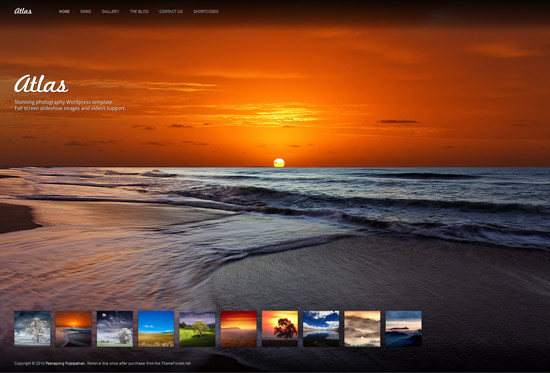This screenshot has height=373, width=550.
Task: Click the small Atlas logo in header
Action: click(x=23, y=11)
